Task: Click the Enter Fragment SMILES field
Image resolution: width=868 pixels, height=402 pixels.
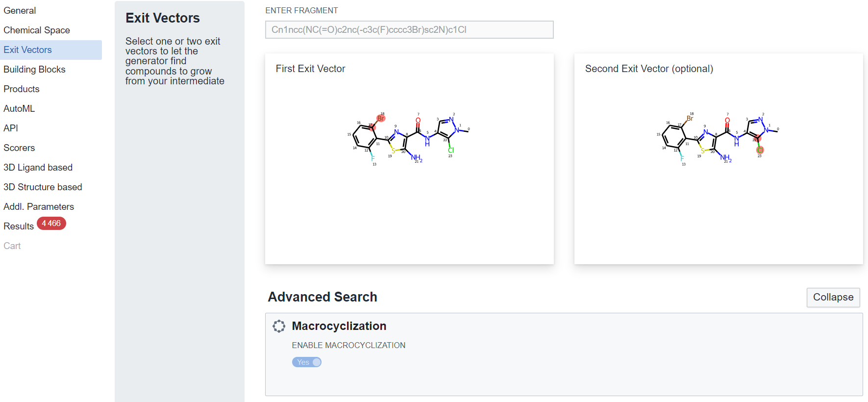Action: [x=409, y=29]
